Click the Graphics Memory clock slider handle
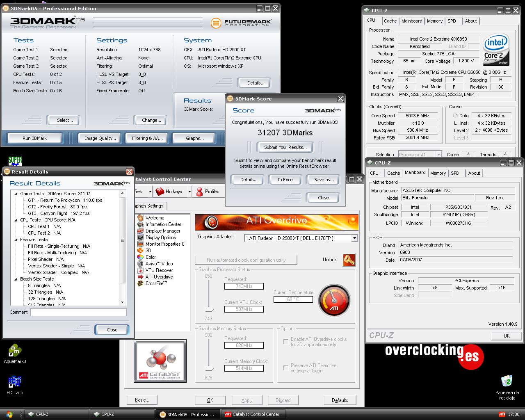 pyautogui.click(x=209, y=369)
